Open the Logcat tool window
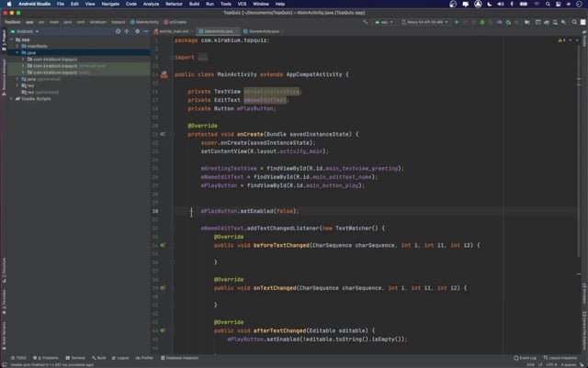 (120, 358)
